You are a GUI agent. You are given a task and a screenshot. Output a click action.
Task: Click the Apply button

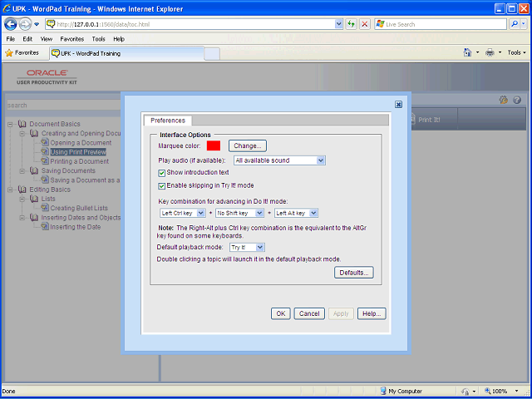point(341,313)
